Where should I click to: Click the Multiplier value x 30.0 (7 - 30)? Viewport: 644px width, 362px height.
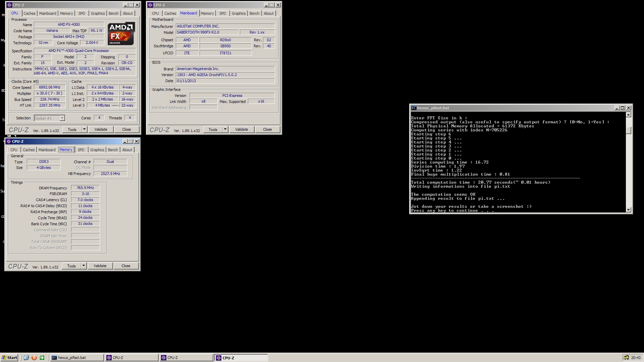point(50,93)
